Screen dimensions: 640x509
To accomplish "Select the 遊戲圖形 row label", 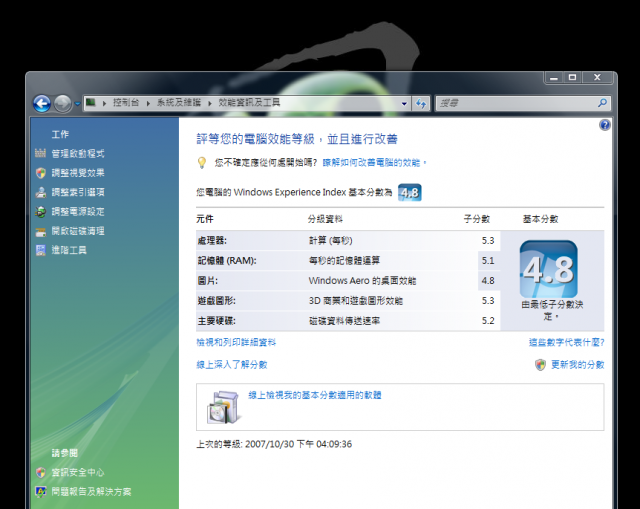I will point(217,301).
